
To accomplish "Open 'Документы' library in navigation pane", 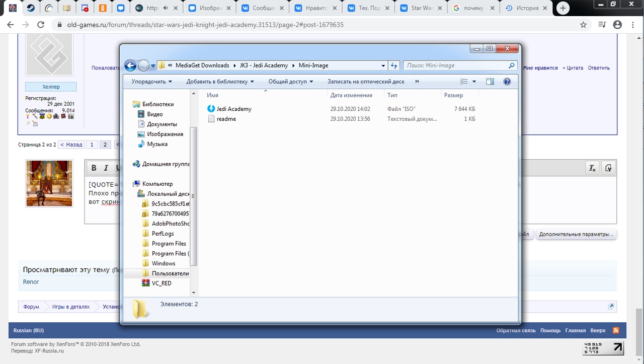I will click(162, 124).
